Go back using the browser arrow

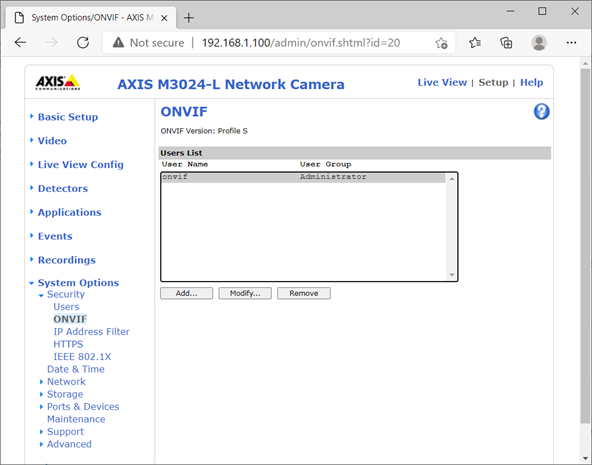point(21,43)
